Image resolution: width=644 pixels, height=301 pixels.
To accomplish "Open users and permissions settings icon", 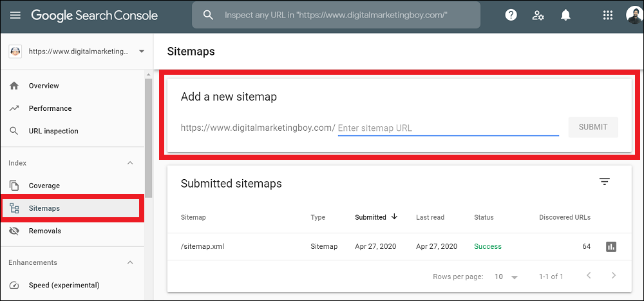I will 538,15.
